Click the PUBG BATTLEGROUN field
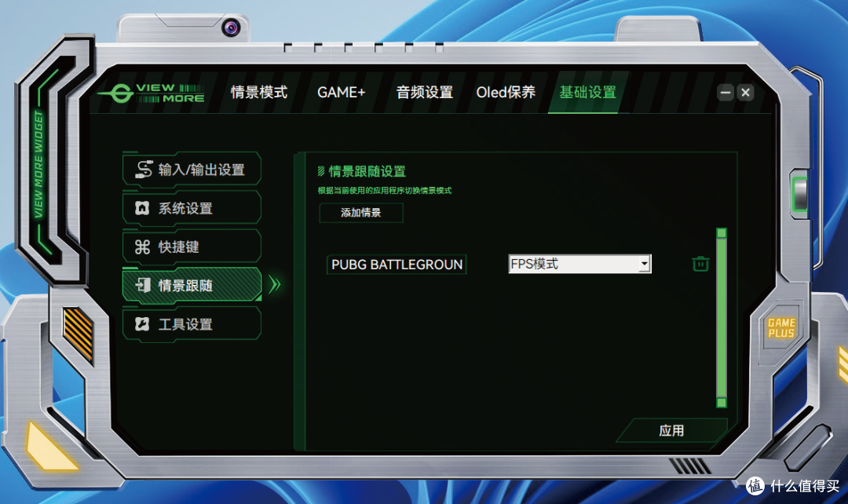Image resolution: width=848 pixels, height=504 pixels. point(397,265)
